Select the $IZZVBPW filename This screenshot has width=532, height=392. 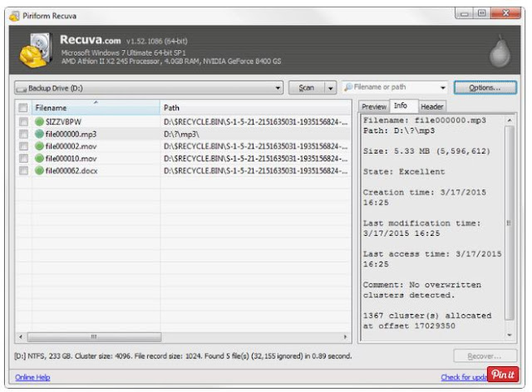click(63, 122)
